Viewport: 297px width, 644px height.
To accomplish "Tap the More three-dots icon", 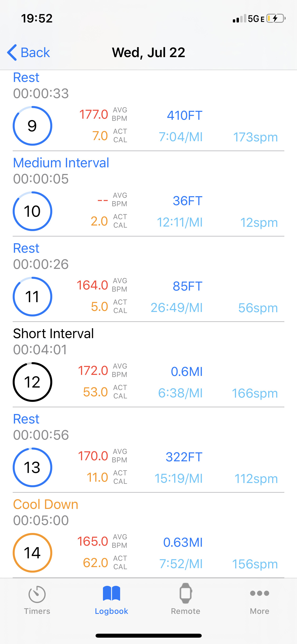I will coord(260,593).
